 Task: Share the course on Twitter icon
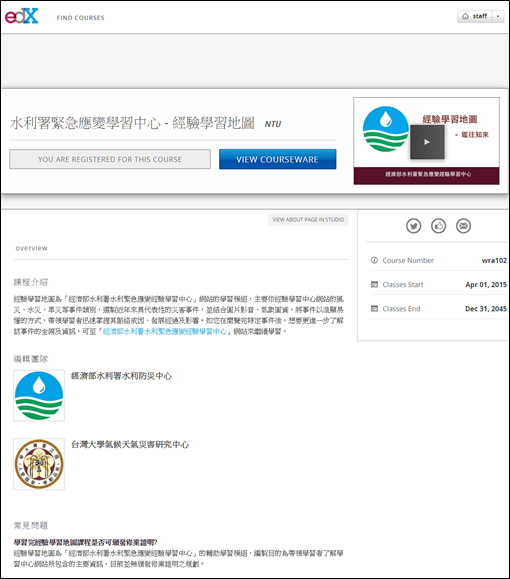(413, 226)
